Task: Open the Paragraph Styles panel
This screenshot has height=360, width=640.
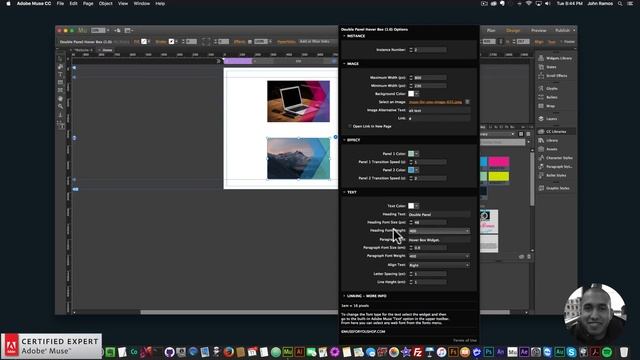Action: tap(556, 167)
